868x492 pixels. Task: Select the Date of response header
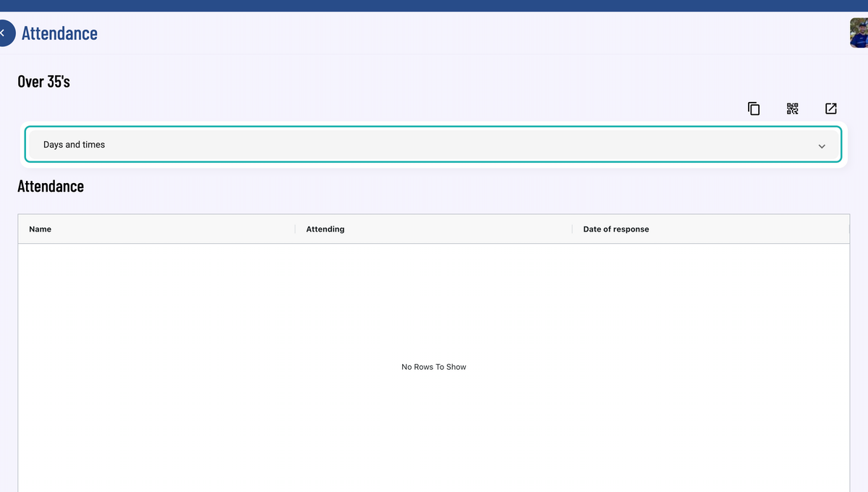coord(616,229)
